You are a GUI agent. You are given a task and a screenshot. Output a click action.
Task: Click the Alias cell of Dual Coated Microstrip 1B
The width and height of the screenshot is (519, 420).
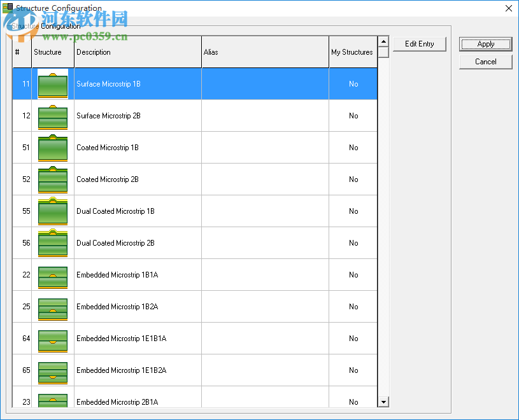click(x=265, y=211)
